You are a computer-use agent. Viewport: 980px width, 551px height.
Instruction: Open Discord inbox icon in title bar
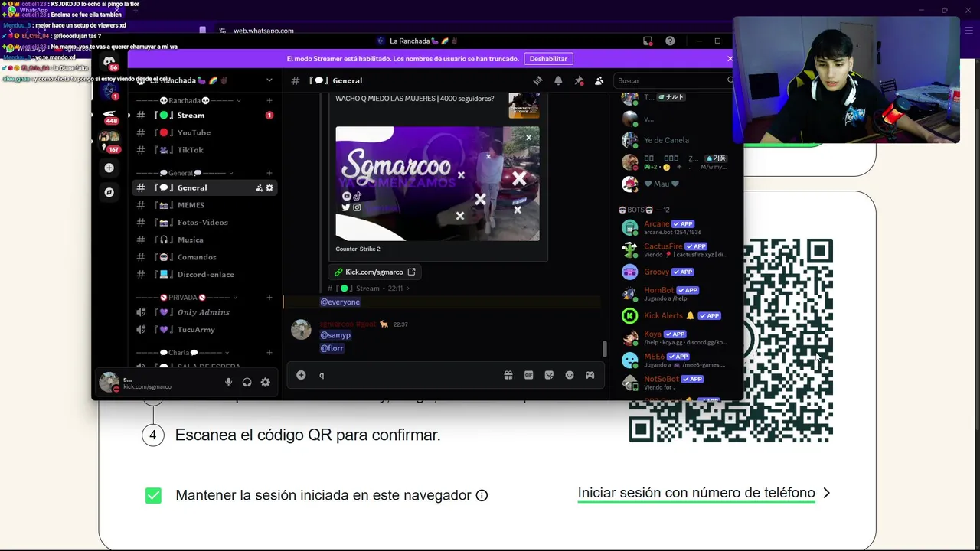pyautogui.click(x=648, y=41)
